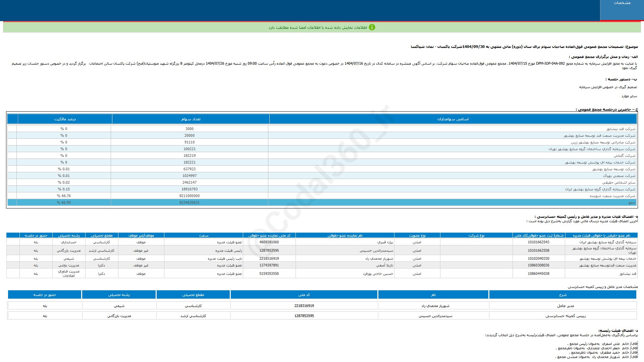Select the شرکت مدیریت صنعت شوینده shareholder row
The width and height of the screenshot is (644, 362).
coord(612,196)
